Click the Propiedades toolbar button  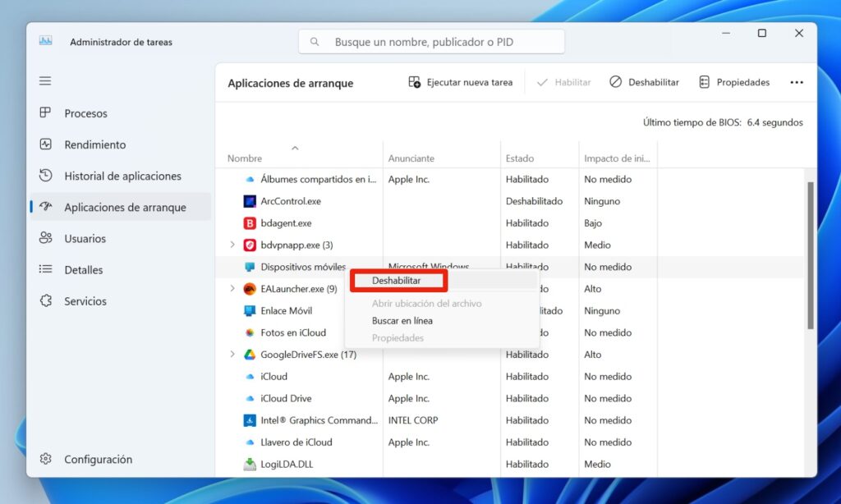[734, 82]
